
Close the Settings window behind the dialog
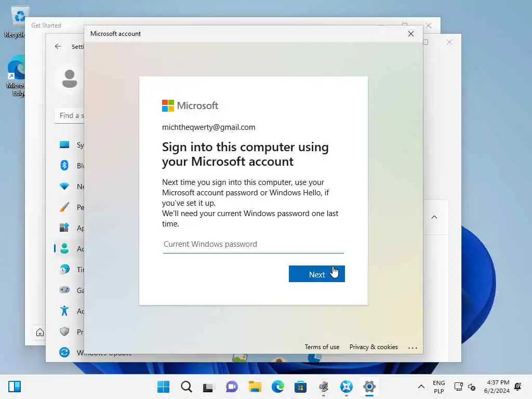click(449, 42)
